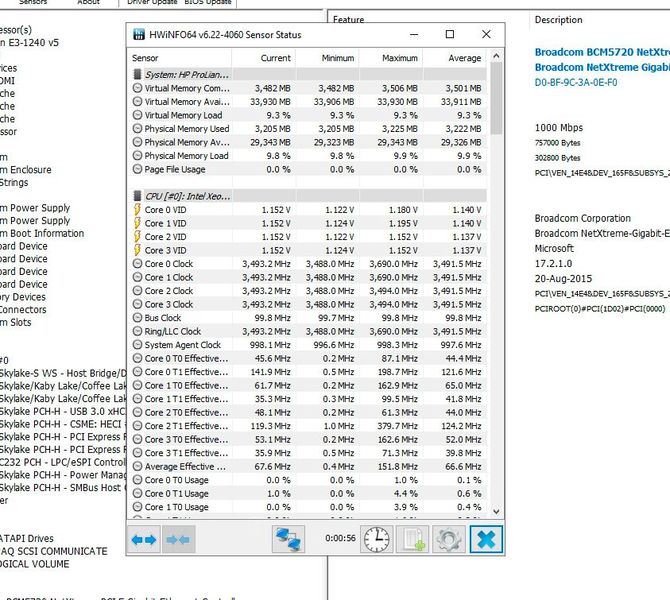This screenshot has width=670, height=600.
Task: Select the Core 0 T0 Usage row
Action: [309, 480]
